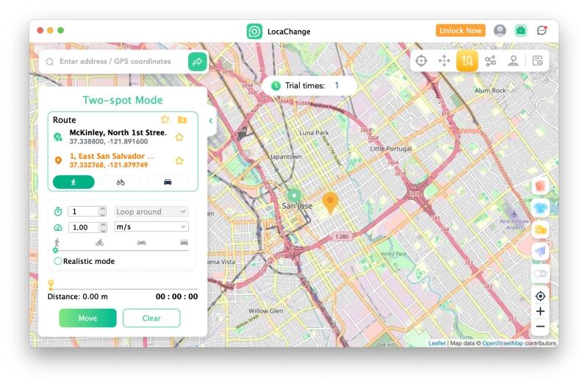Click the route progress pin marker
The width and height of the screenshot is (588, 386).
click(x=51, y=285)
